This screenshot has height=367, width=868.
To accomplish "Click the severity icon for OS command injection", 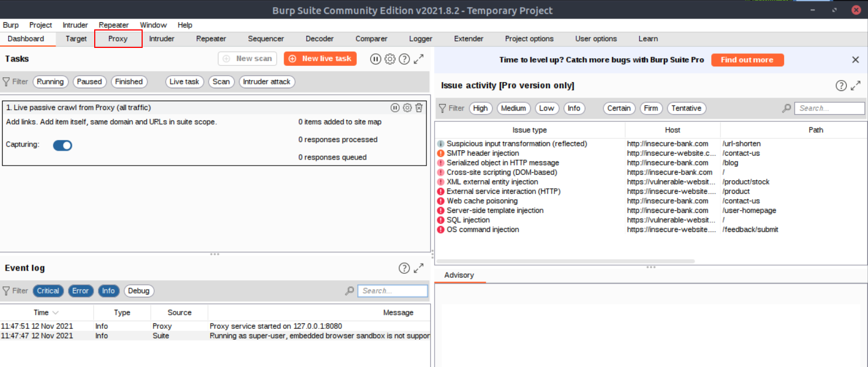I will pos(441,230).
